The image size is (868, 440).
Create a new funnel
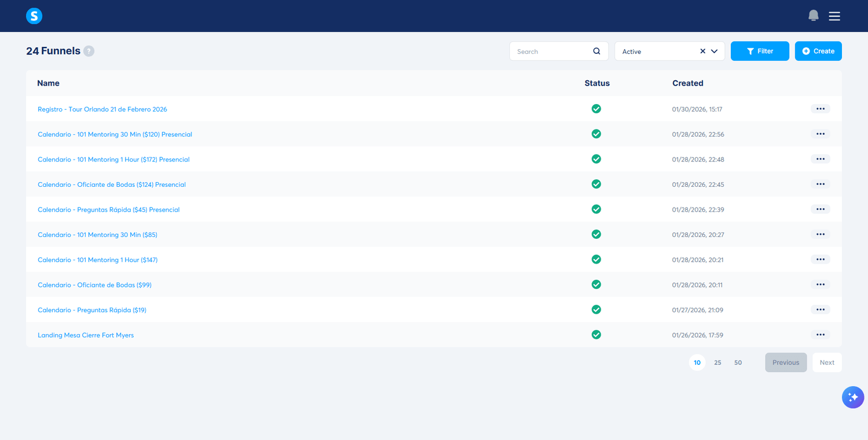coord(818,51)
